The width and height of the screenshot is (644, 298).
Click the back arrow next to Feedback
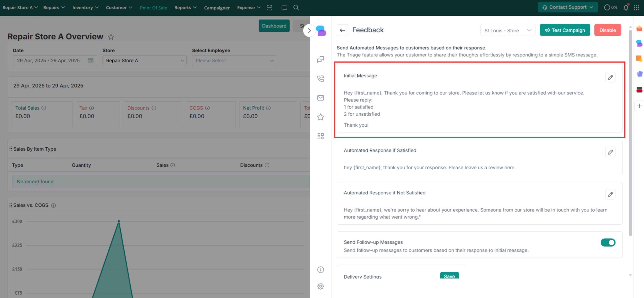342,30
